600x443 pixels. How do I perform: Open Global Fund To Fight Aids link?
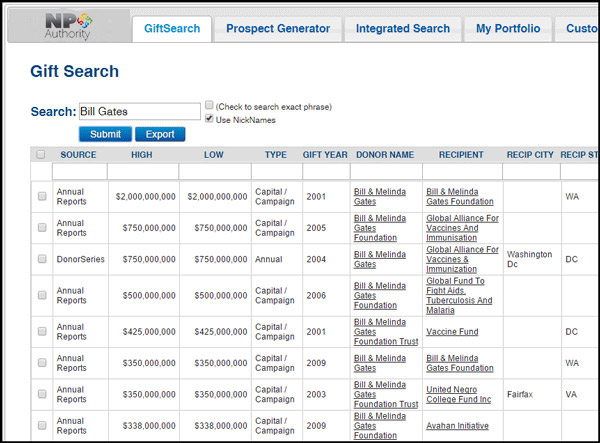coord(462,290)
